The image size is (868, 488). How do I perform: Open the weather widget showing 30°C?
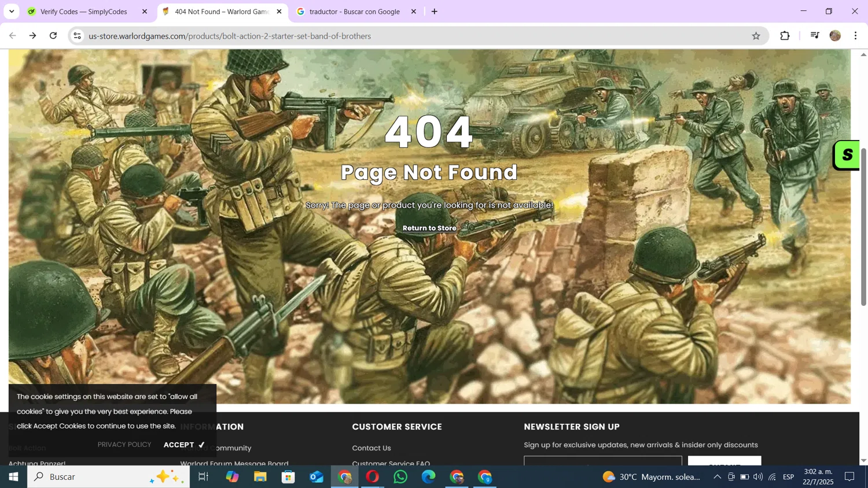(x=652, y=477)
